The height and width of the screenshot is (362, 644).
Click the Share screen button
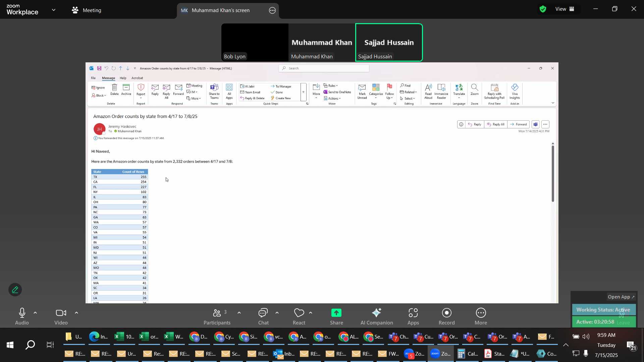(x=336, y=317)
